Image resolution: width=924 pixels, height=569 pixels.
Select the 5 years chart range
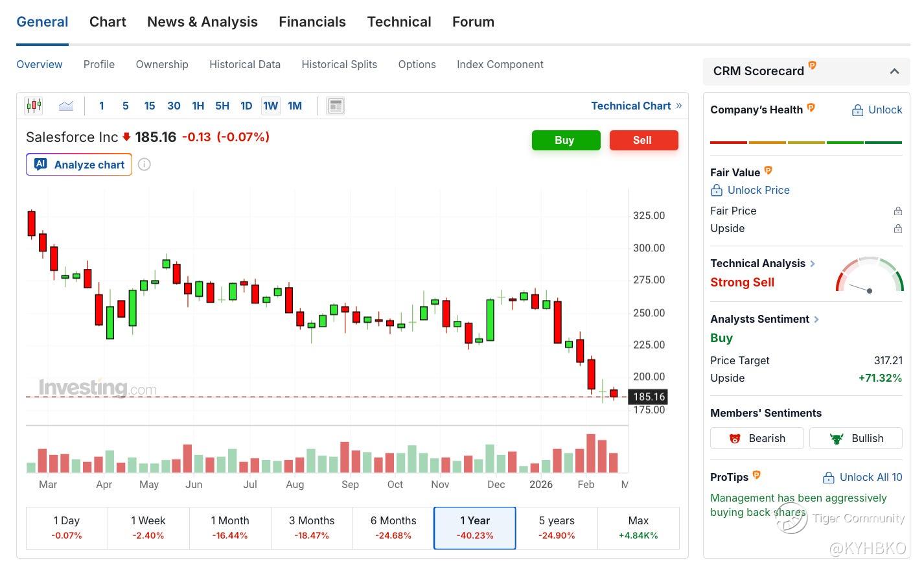557,528
